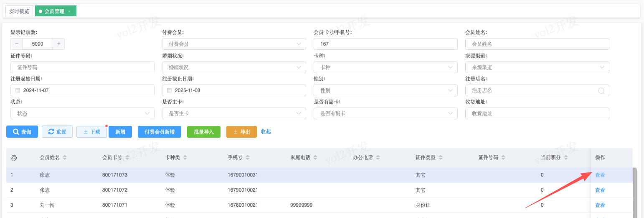The width and height of the screenshot is (644, 218).
Task: Sort table by 证件类型 column arrows
Action: coord(441,158)
